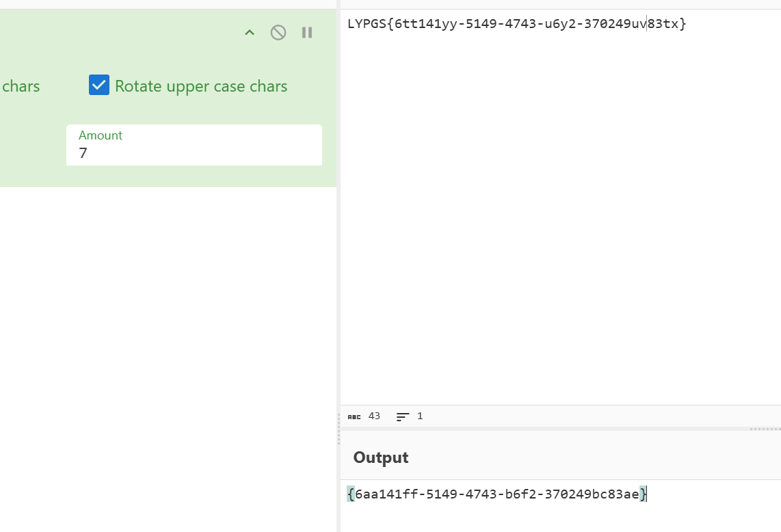This screenshot has width=781, height=532.
Task: Grab the vertical dotted pane splitter handle
Action: (x=339, y=431)
